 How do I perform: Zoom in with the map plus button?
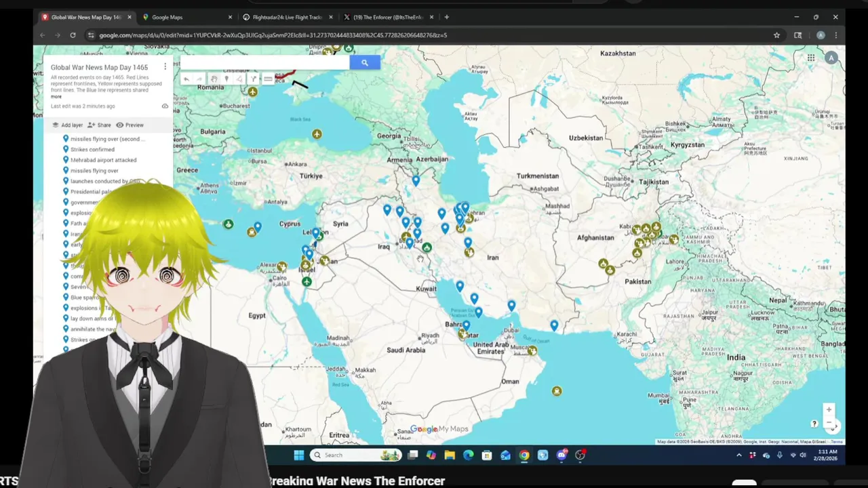click(x=829, y=409)
